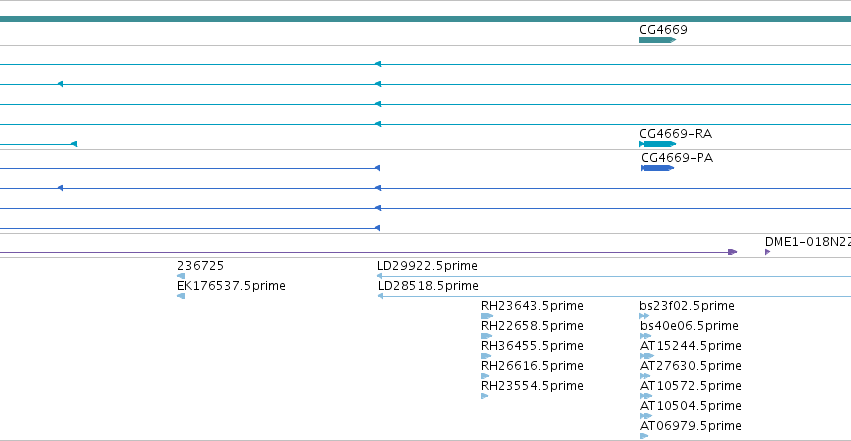This screenshot has width=851, height=441.
Task: Select the AT10504.5prime label
Action: point(691,406)
